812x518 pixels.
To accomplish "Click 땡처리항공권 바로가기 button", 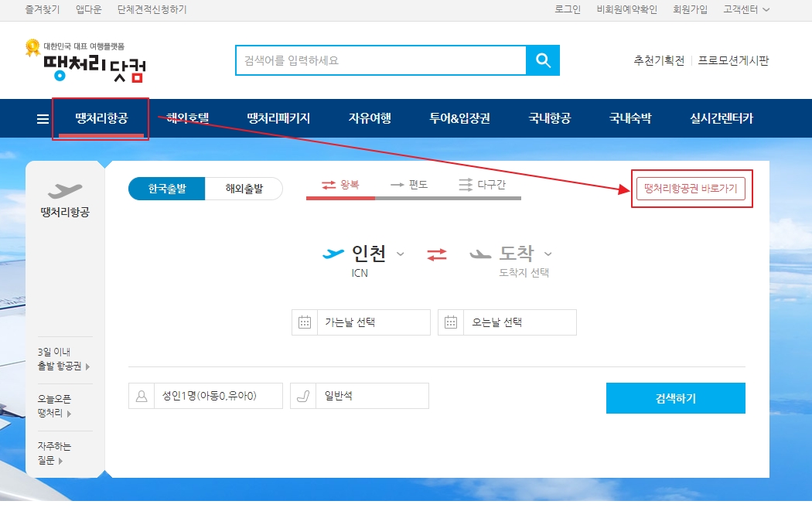I will (x=691, y=189).
